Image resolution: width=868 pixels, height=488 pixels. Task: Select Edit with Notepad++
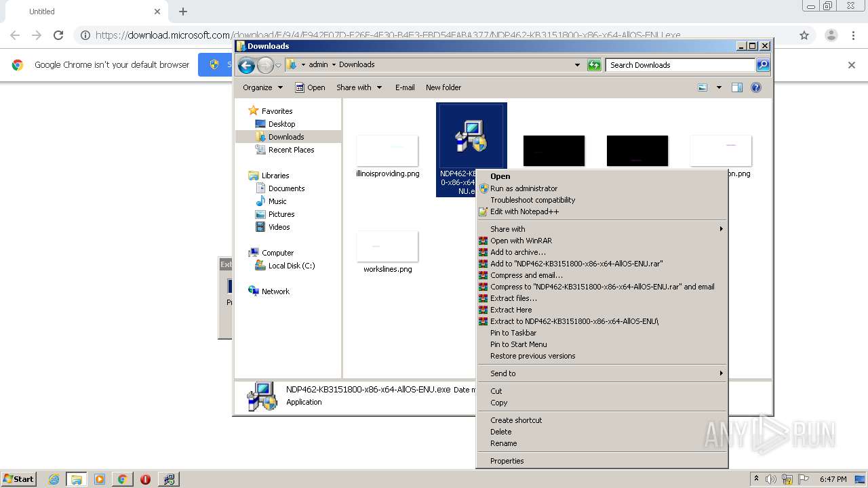(601, 211)
